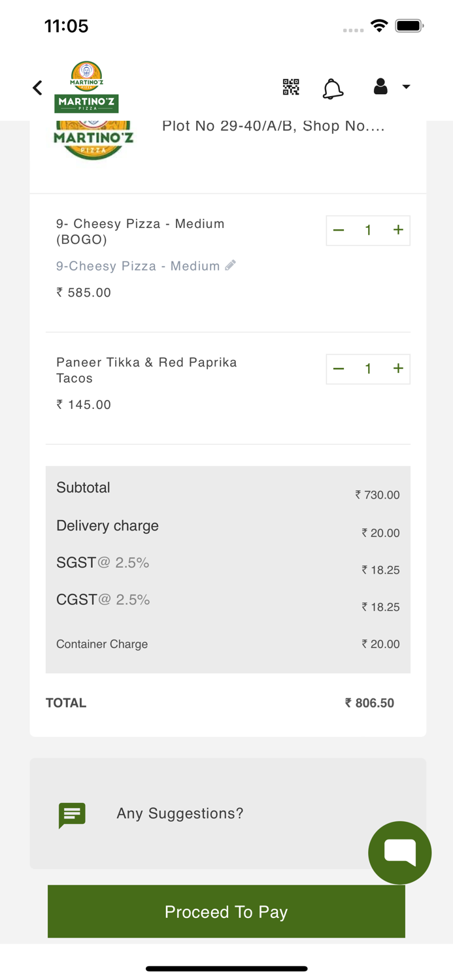Tap the Martino'z Pizza header logo
Viewport: 453px width, 980px height.
[86, 87]
